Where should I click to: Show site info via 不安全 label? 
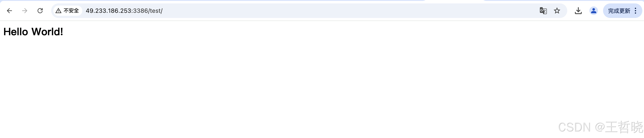click(x=71, y=11)
